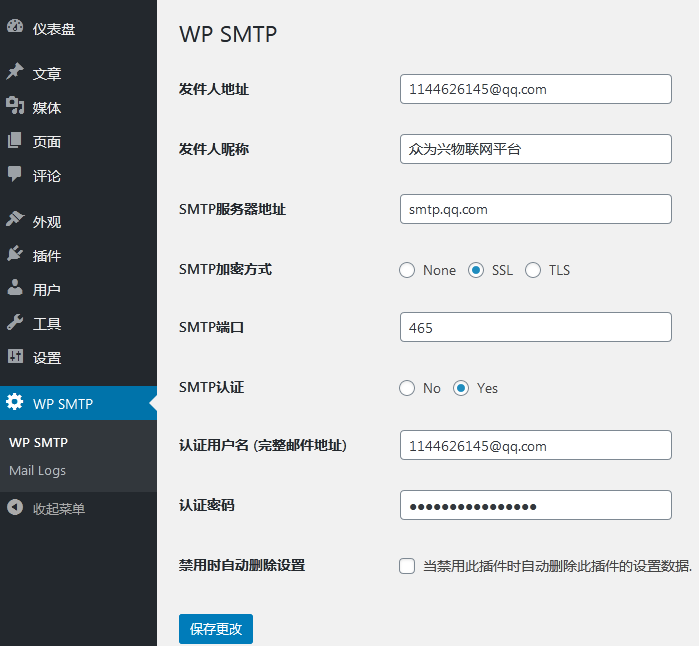Click the plugin plug icon beside 插件
Screen dimensions: 699x646
coord(15,253)
